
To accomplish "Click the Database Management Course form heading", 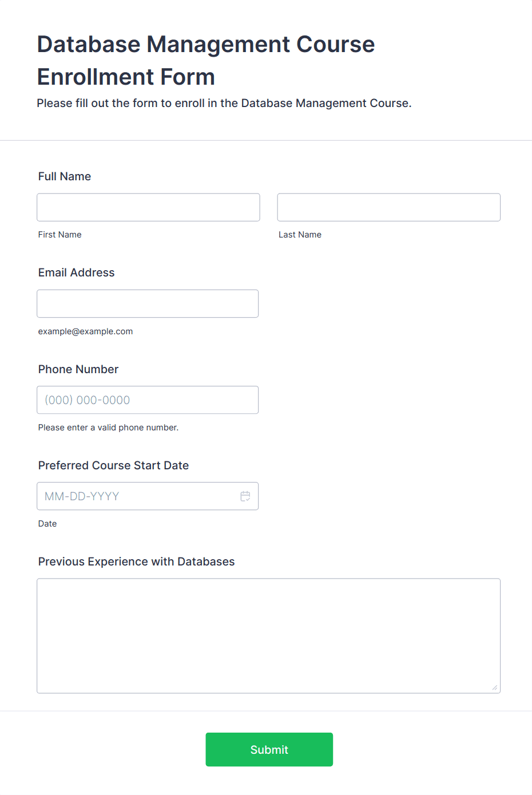I will point(206,60).
